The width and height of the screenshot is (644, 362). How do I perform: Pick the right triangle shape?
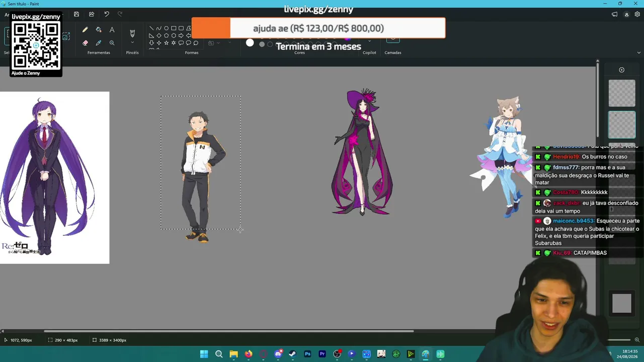coord(151,36)
